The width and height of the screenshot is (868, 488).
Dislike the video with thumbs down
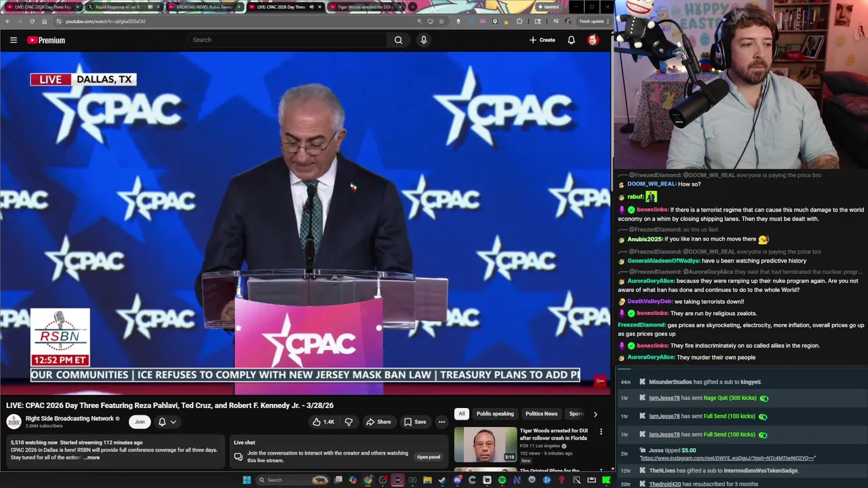[349, 422]
